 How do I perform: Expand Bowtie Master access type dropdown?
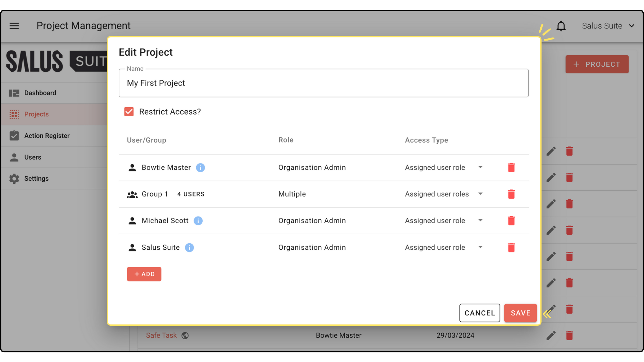click(480, 167)
